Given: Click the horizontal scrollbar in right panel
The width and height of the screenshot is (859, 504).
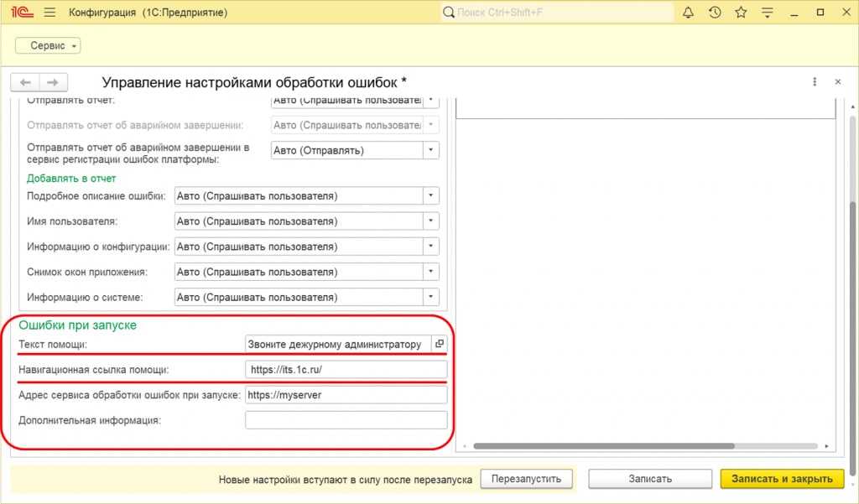Looking at the screenshot, I should [x=604, y=446].
